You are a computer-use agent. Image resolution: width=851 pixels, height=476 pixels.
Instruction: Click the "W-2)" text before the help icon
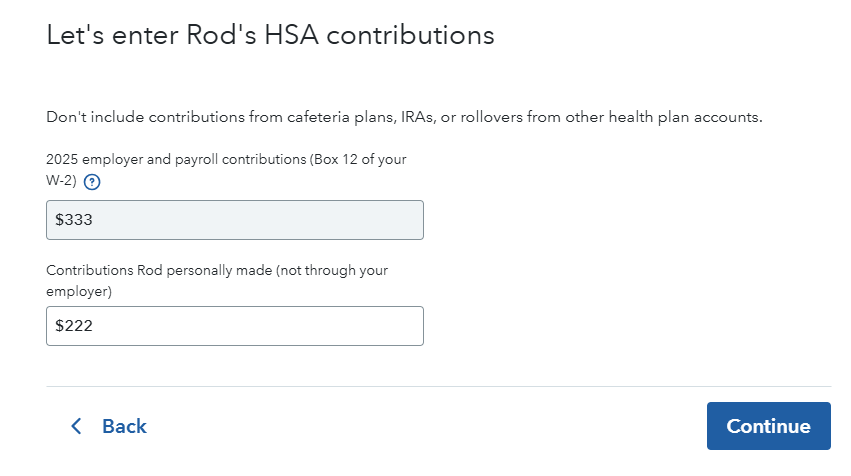tap(61, 181)
